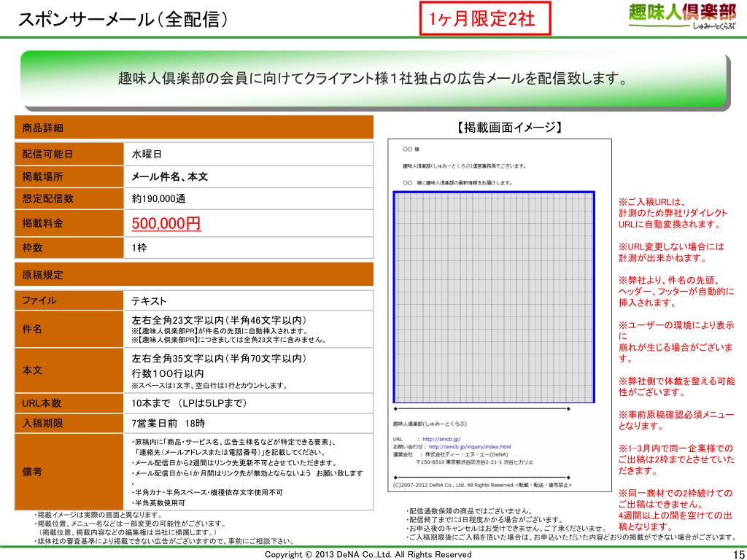
Task: Click the 備考 label cell
Action: [x=69, y=472]
